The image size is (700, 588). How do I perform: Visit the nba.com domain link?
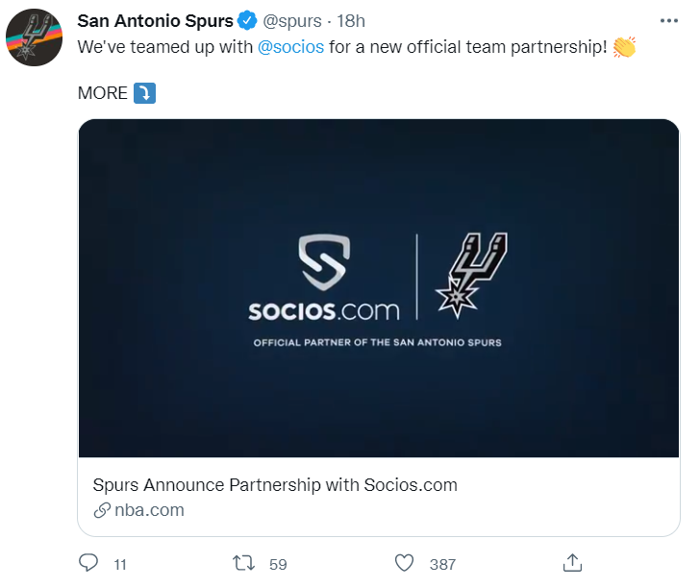[149, 510]
